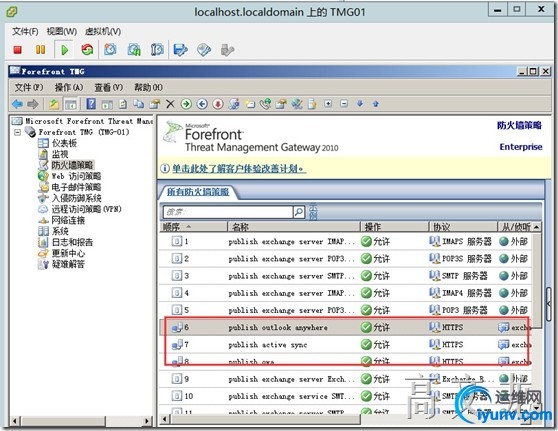Select Web 访问策略 in the tree
Screen dimensions: 558x431
tap(76, 176)
